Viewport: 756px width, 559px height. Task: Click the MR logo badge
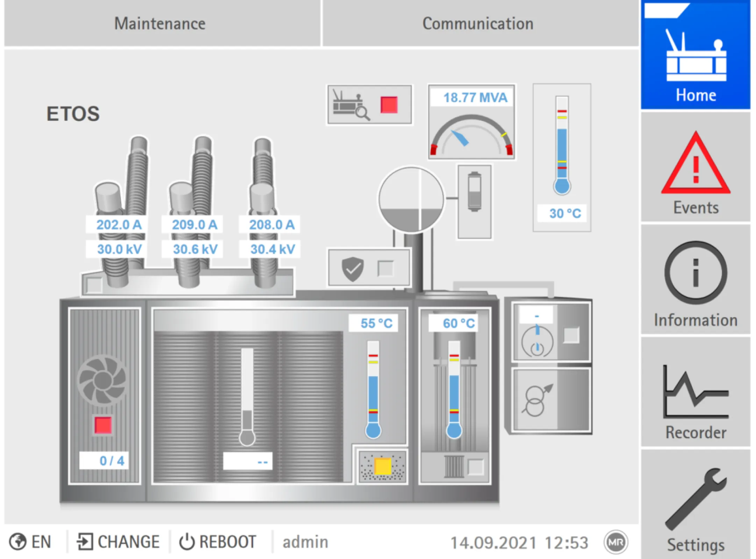pos(615,542)
